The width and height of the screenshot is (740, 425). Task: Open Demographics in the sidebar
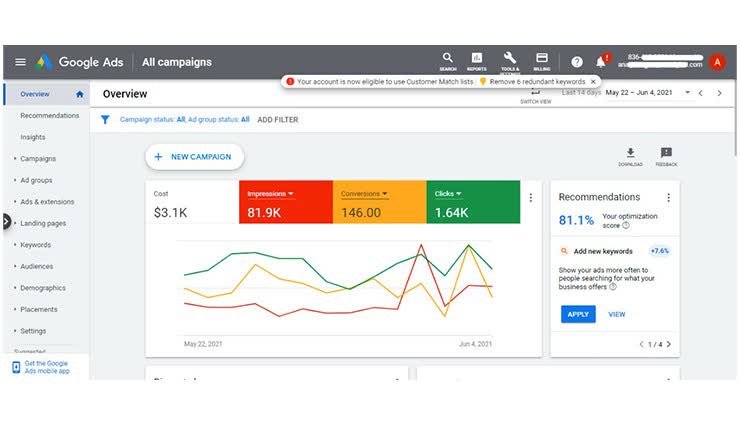[42, 288]
